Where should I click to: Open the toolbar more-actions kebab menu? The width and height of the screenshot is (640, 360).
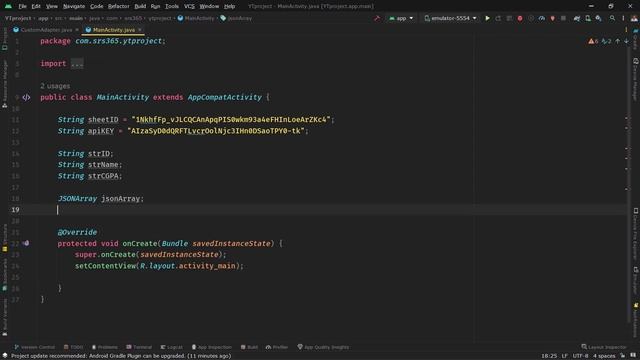point(623,18)
